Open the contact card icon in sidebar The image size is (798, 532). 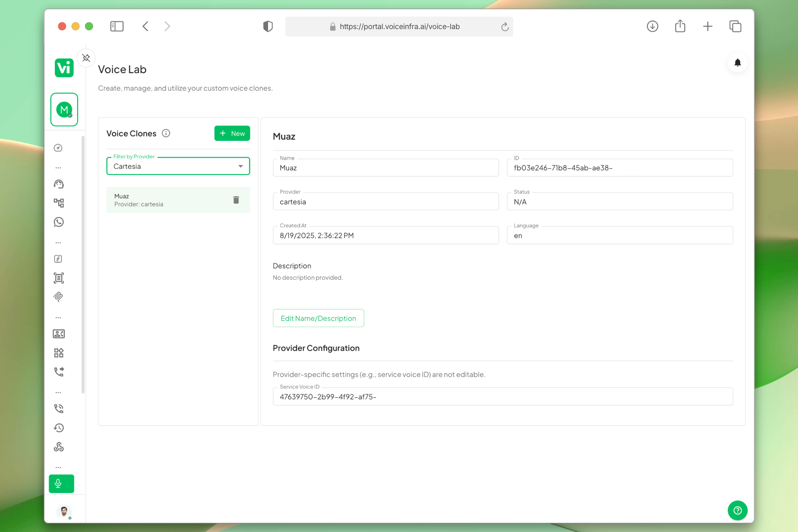[x=59, y=334]
